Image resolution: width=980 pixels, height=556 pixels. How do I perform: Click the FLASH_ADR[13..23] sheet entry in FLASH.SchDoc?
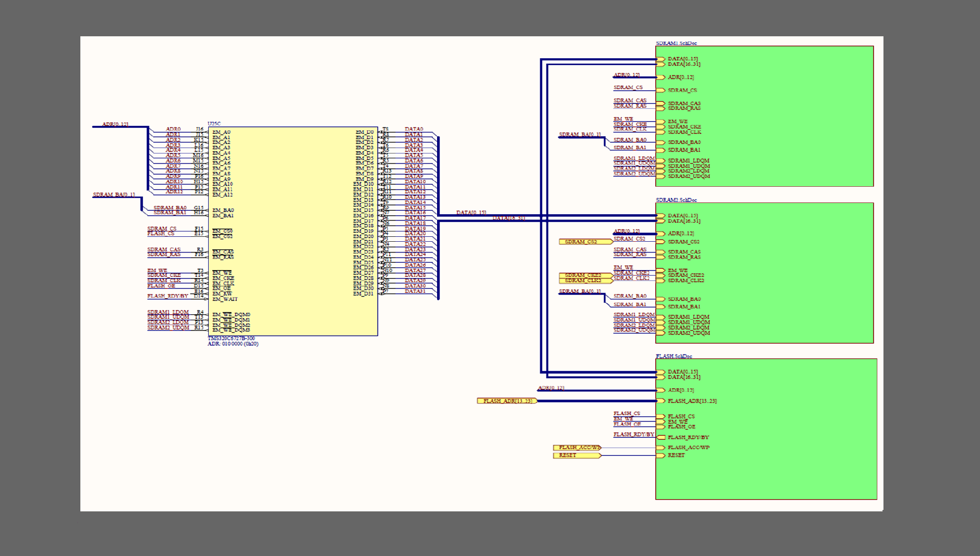[x=686, y=401]
